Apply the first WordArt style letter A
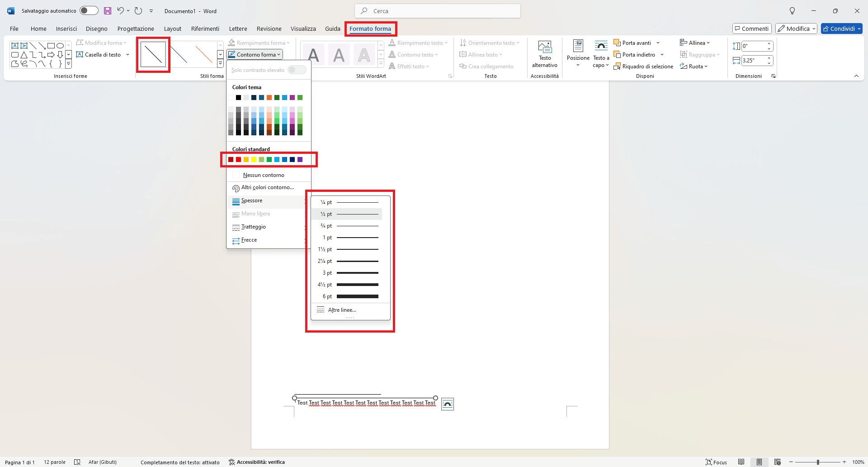This screenshot has height=467, width=868. pos(313,55)
